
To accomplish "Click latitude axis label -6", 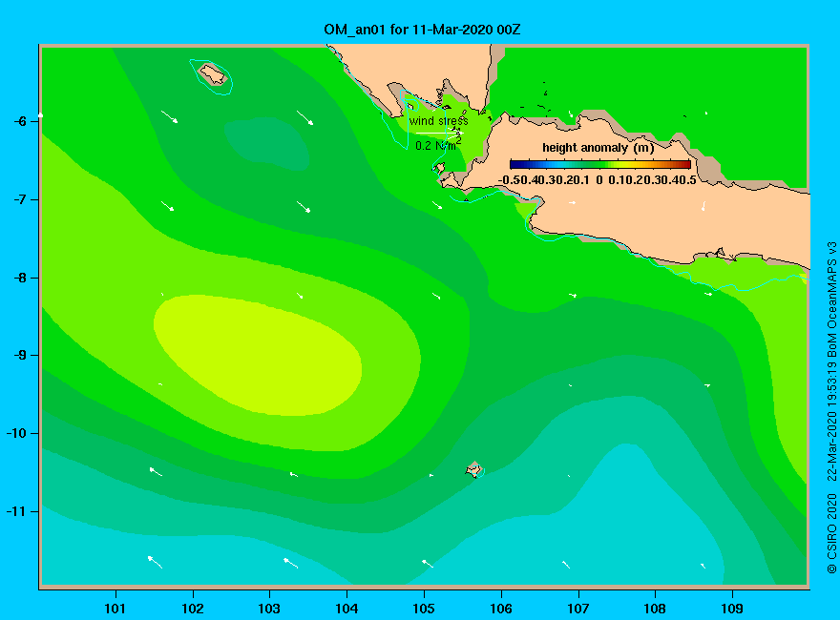I will pyautogui.click(x=20, y=121).
